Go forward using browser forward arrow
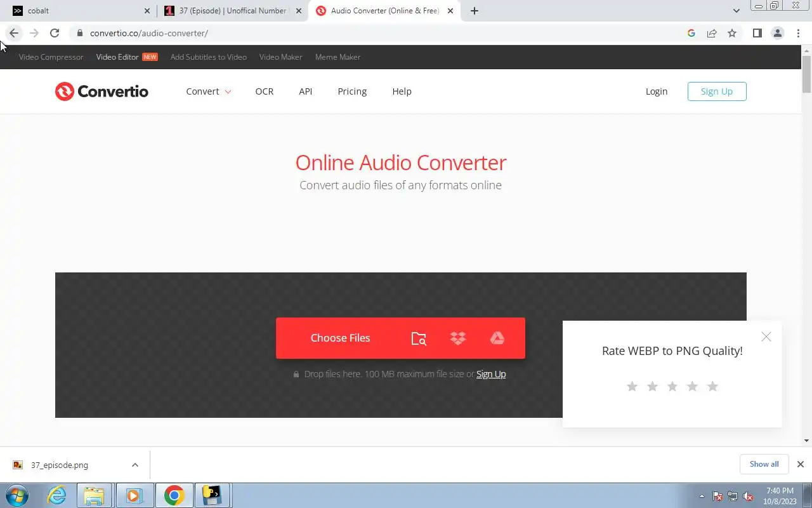Screen dimensions: 812x508 tap(34, 33)
